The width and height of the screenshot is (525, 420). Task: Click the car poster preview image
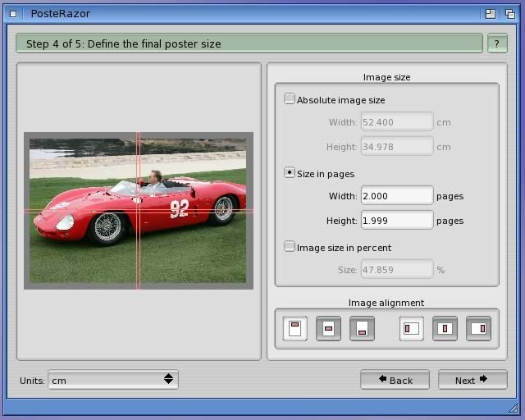(138, 211)
